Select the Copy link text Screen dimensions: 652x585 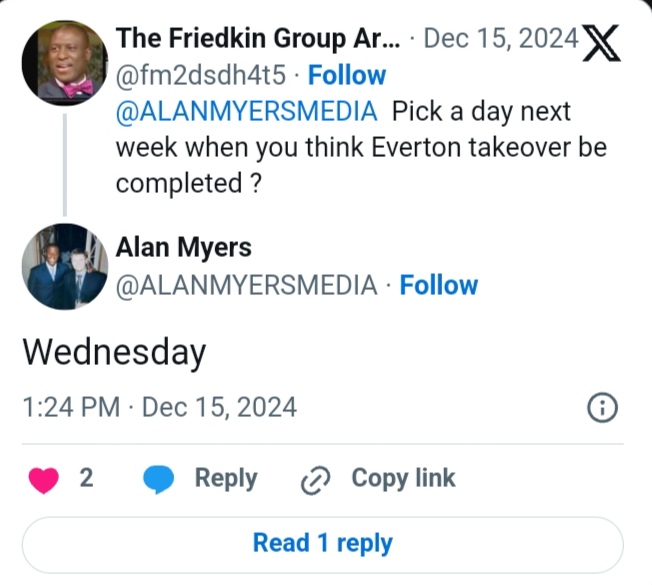[403, 479]
